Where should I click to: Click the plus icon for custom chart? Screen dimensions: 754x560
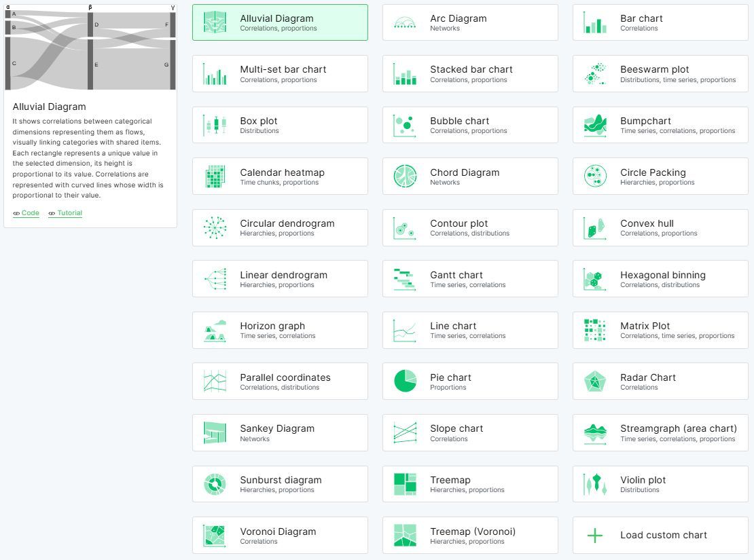(x=595, y=536)
